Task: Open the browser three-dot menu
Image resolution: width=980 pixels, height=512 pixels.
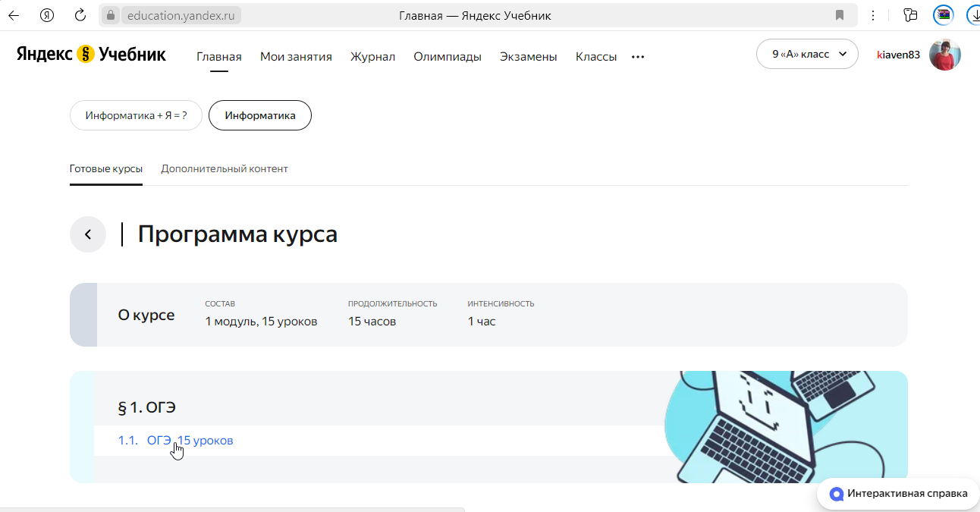Action: click(873, 15)
